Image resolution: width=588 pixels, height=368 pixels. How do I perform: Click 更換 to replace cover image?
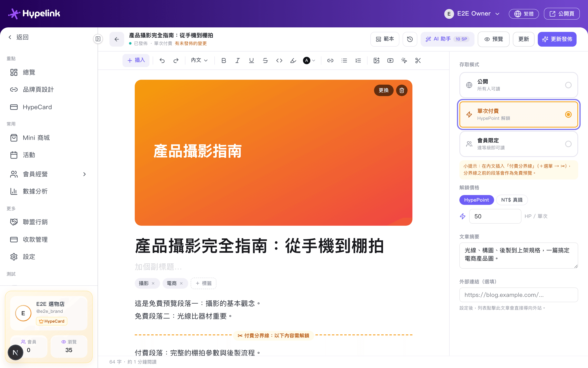384,90
